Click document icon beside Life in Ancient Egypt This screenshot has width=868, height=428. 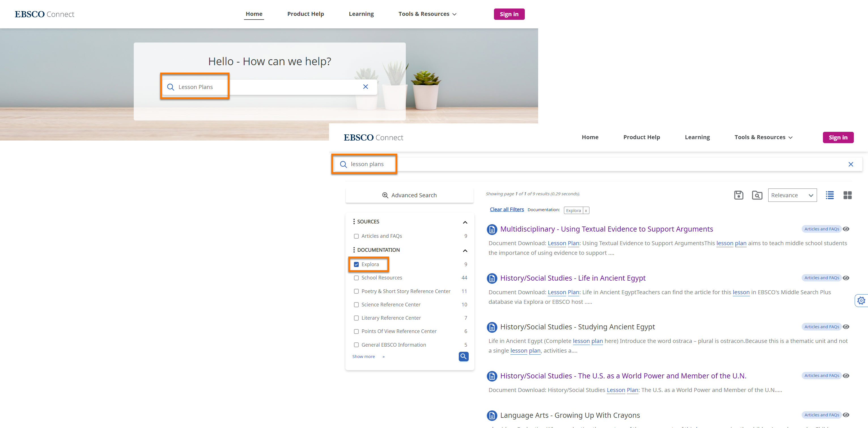click(x=492, y=278)
